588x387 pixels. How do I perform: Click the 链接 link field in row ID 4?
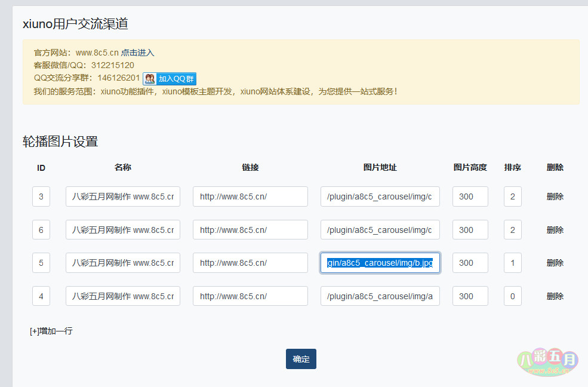point(251,296)
